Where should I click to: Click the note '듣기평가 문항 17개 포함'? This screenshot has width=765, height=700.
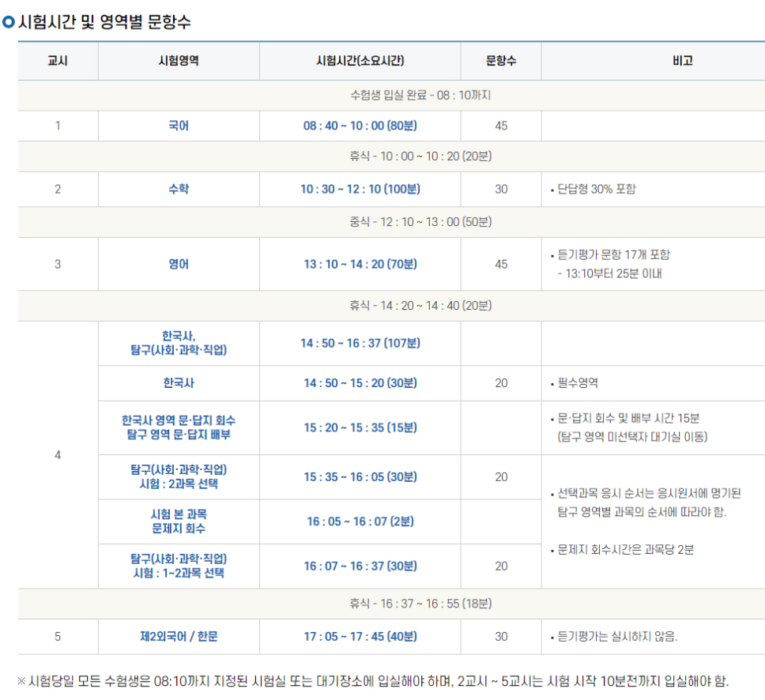click(x=613, y=254)
